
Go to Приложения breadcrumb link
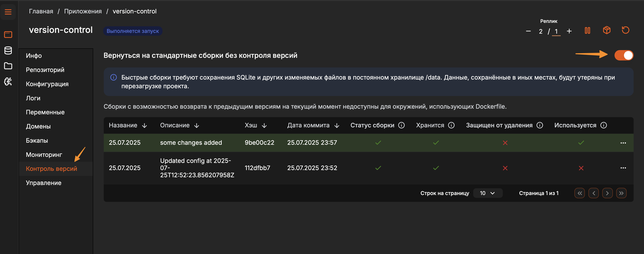[83, 11]
